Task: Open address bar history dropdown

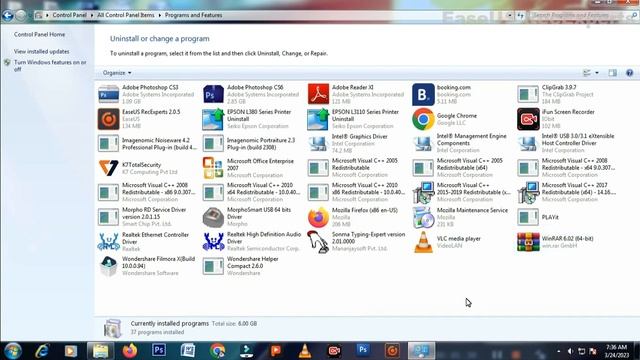Action: (x=509, y=16)
